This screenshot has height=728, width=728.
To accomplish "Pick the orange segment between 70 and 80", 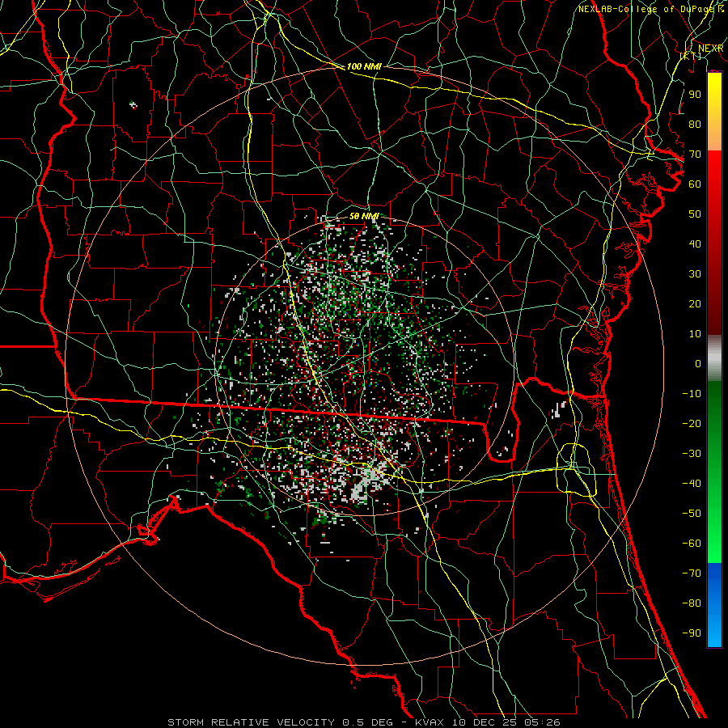I will click(714, 136).
